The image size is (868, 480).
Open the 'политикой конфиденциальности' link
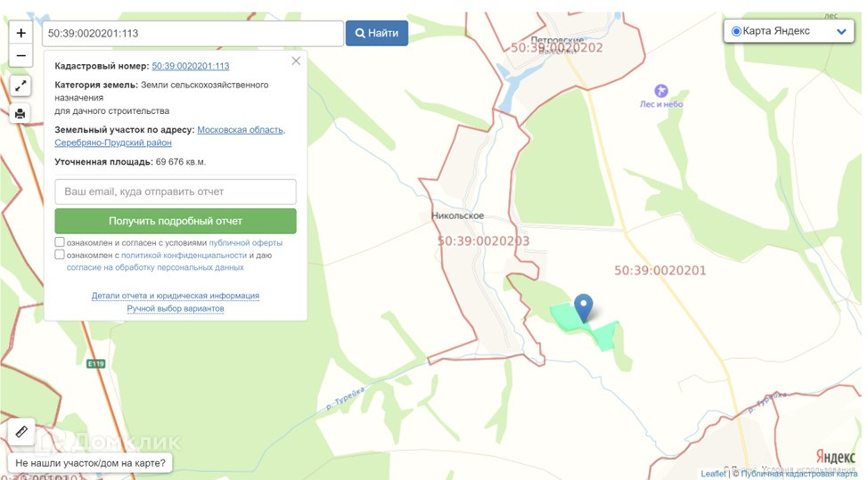point(184,256)
